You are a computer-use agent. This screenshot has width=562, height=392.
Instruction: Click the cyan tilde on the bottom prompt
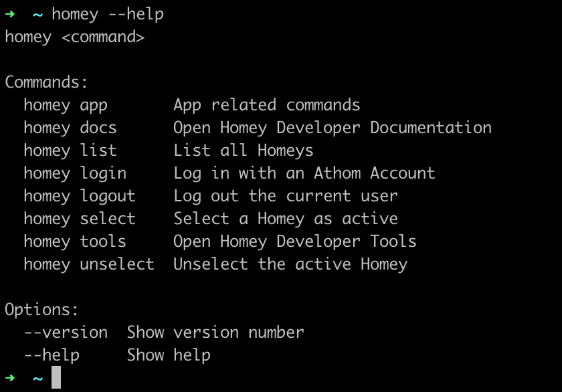coord(37,379)
